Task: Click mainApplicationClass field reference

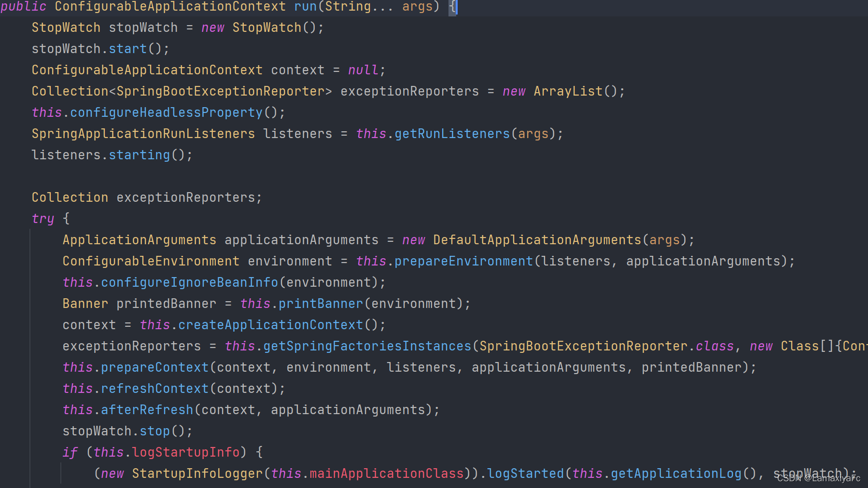Action: tap(386, 474)
